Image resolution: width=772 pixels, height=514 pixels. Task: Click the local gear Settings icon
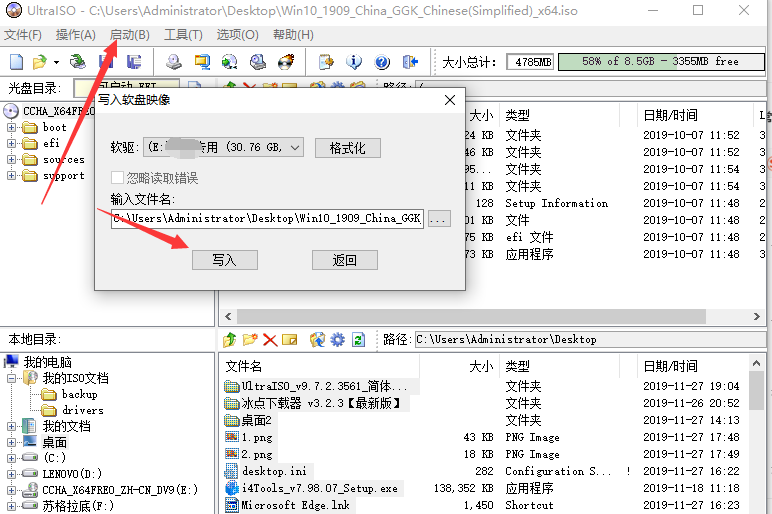[x=338, y=340]
